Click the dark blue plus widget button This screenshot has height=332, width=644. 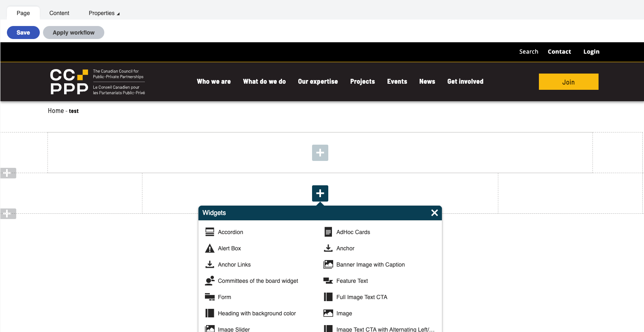click(x=320, y=193)
